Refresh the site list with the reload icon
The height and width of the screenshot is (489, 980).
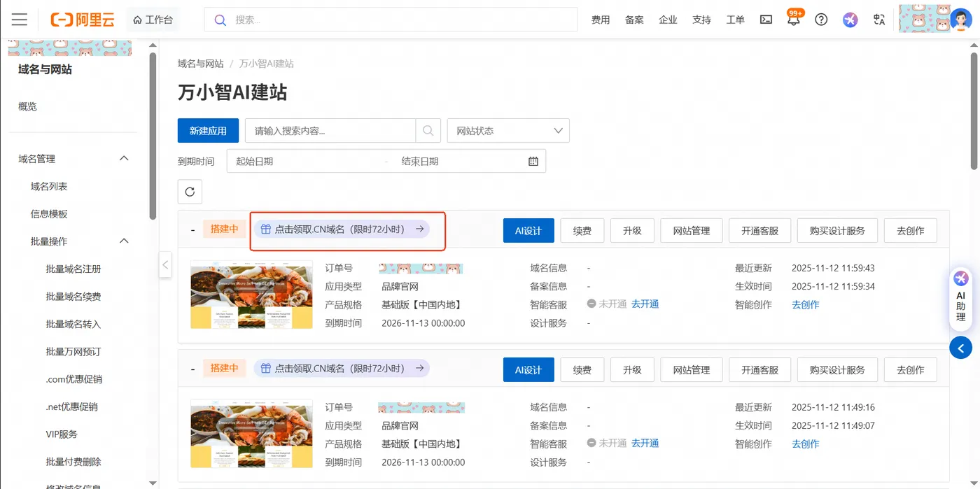[190, 191]
